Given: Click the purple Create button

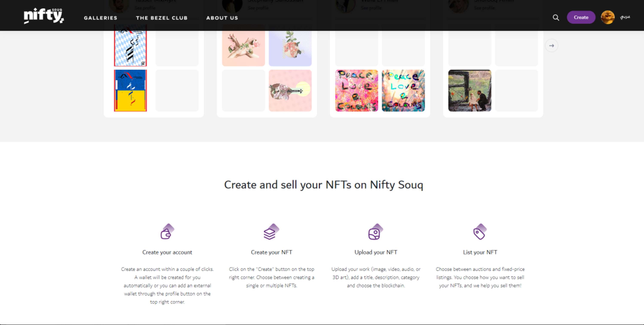Looking at the screenshot, I should (x=581, y=18).
